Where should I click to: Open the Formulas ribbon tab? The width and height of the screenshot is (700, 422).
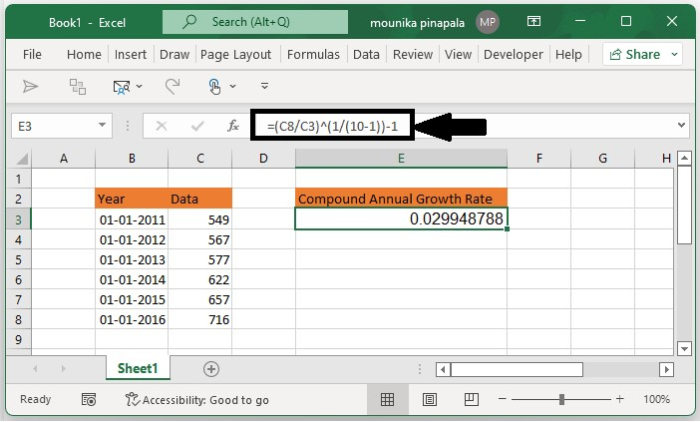point(313,55)
